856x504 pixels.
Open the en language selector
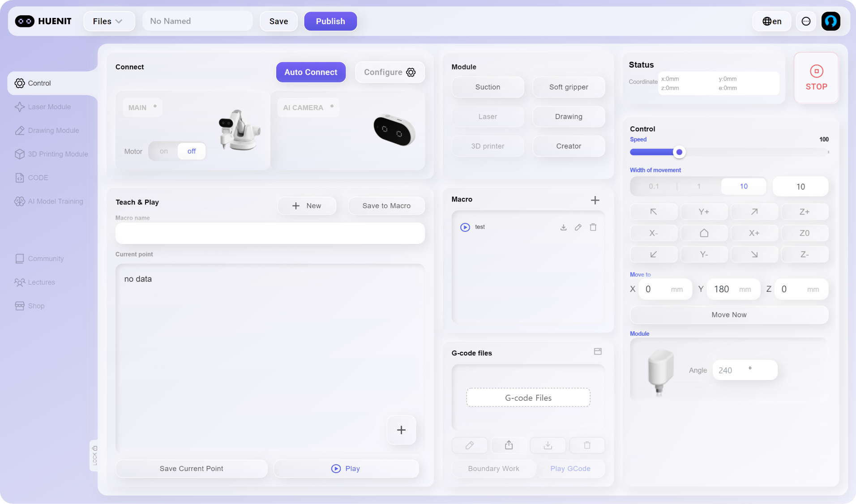(772, 21)
